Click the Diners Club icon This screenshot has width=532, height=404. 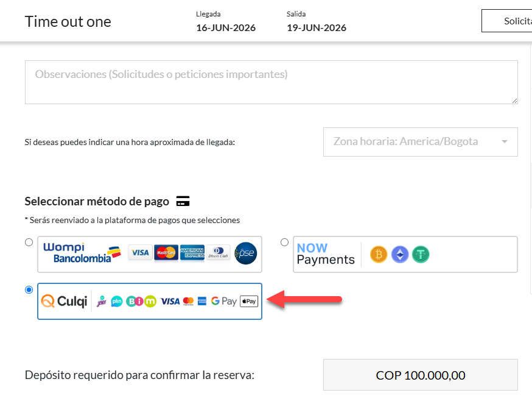pos(218,253)
